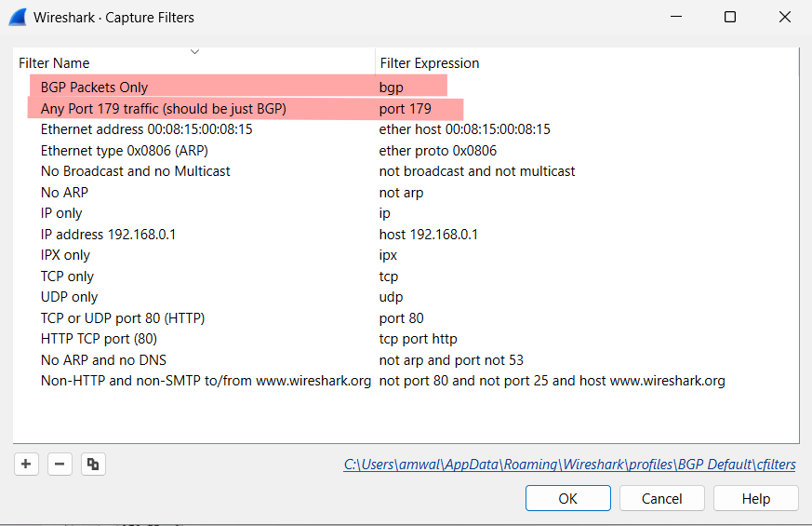This screenshot has width=812, height=526.
Task: Confirm with the OK button
Action: click(x=568, y=498)
